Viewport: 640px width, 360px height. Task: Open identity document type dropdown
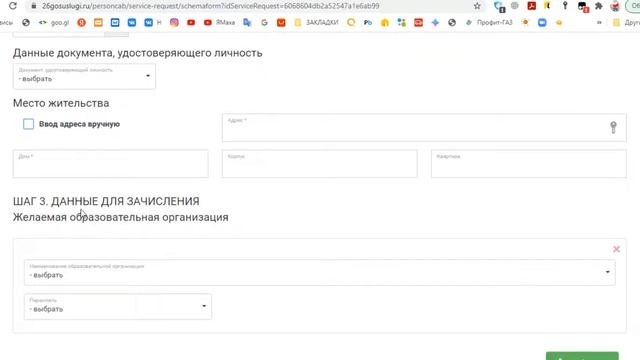(x=84, y=76)
